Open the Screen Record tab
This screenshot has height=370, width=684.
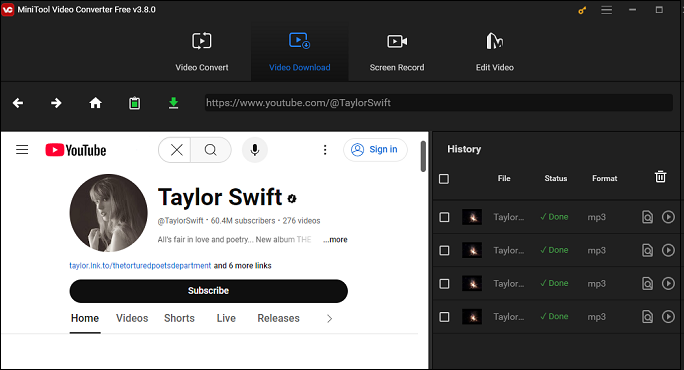click(397, 52)
